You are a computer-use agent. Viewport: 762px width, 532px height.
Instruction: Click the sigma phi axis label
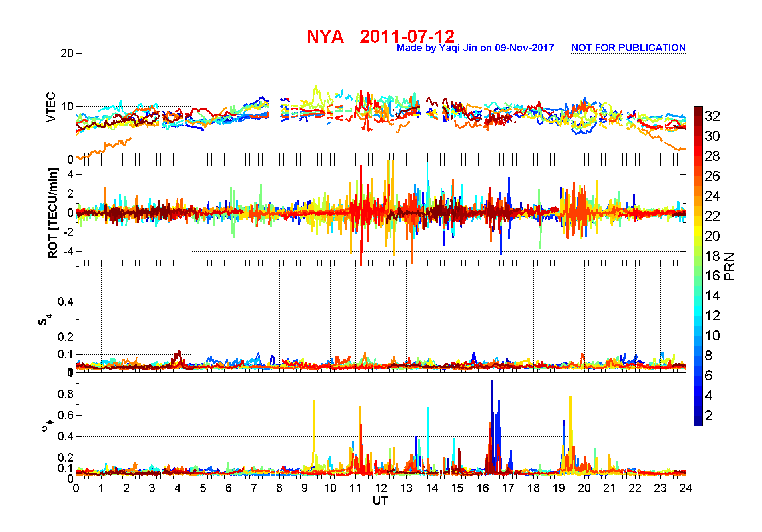pyautogui.click(x=47, y=425)
